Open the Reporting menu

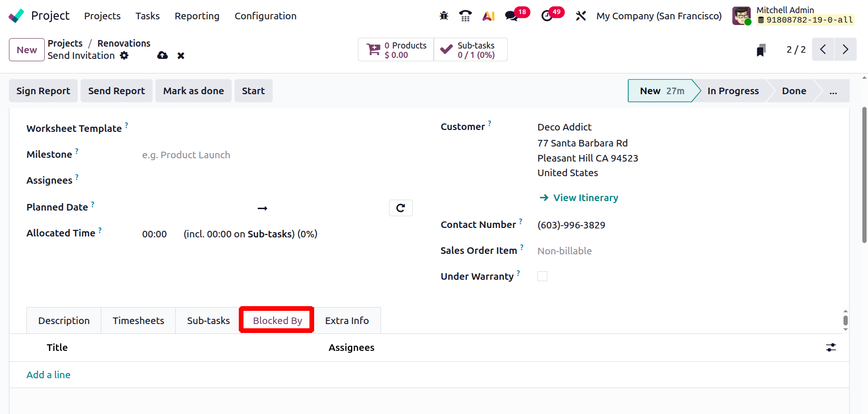(x=197, y=16)
